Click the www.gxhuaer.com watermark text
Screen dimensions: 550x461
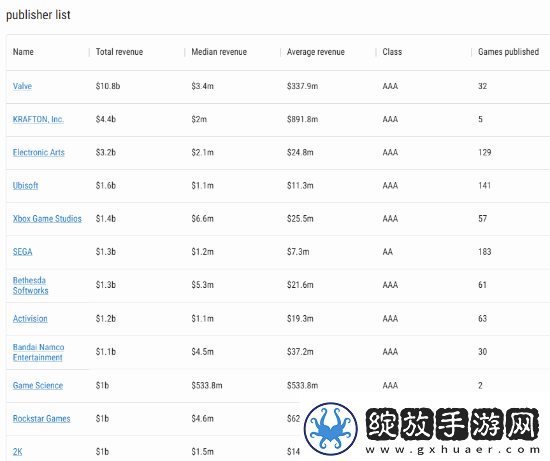[x=452, y=449]
